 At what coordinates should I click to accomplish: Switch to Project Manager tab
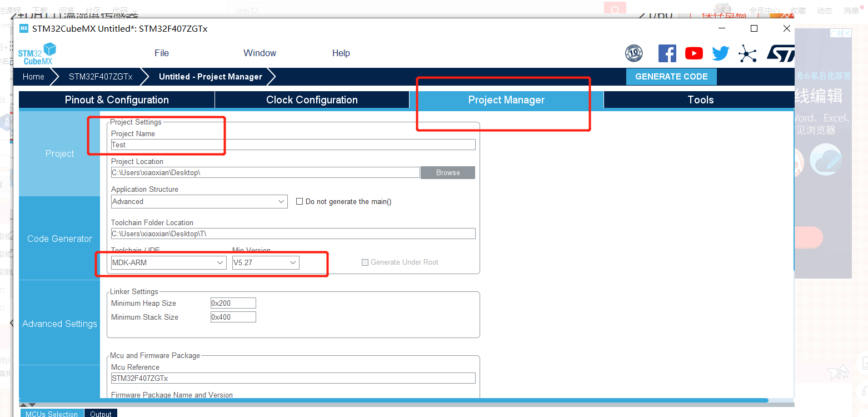click(x=506, y=100)
